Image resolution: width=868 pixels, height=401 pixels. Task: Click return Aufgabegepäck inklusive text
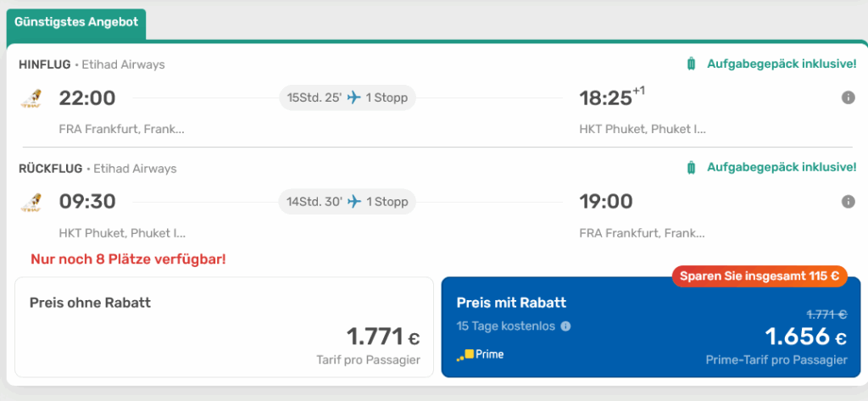point(782,168)
